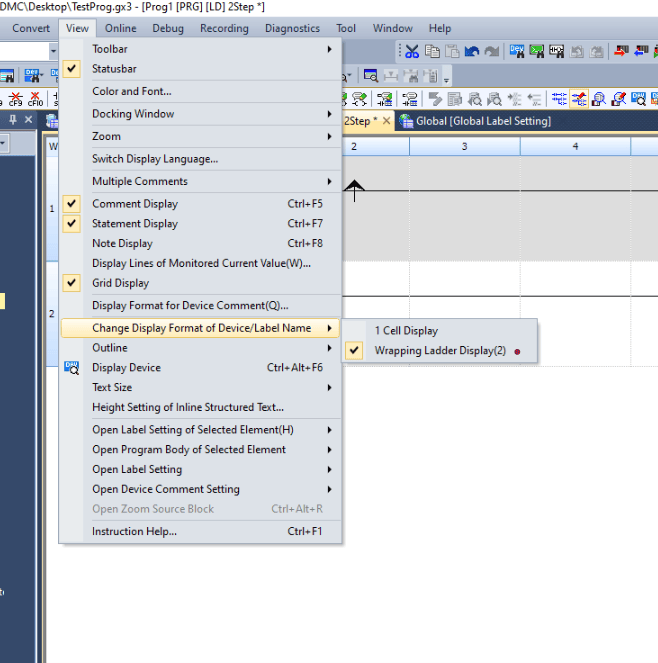Expand the Docking Window submenu
Image resolution: width=658 pixels, height=663 pixels.
pos(200,114)
